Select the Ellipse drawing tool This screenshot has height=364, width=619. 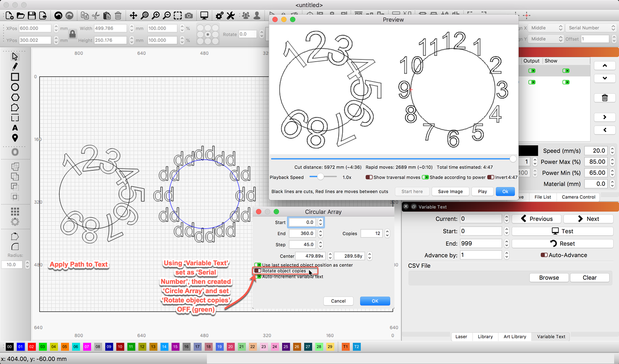pos(15,87)
